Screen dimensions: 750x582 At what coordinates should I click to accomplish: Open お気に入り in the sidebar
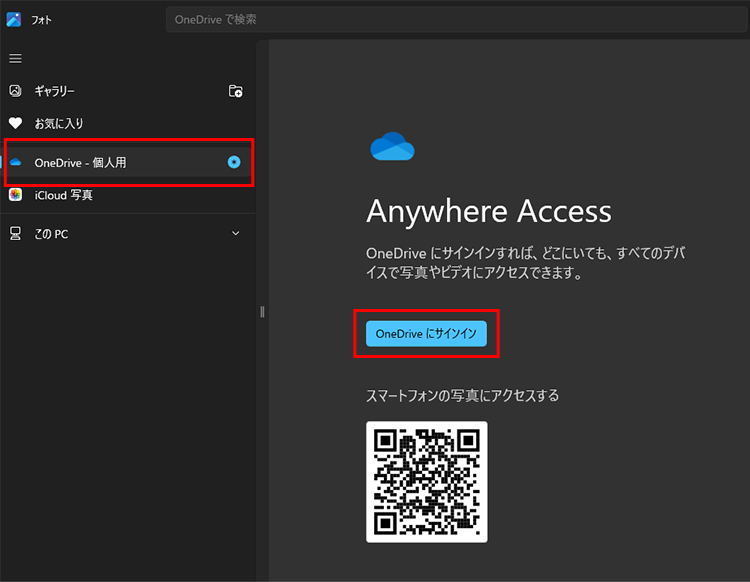click(x=59, y=124)
